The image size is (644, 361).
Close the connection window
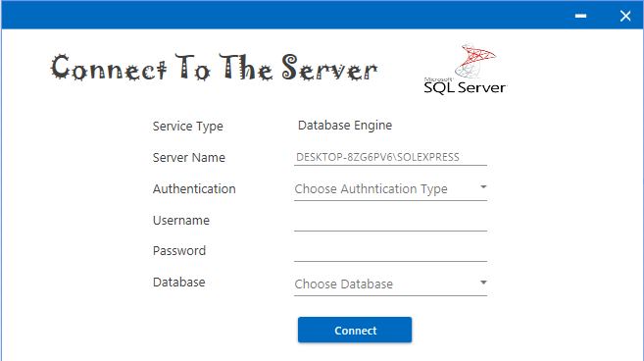(x=625, y=16)
